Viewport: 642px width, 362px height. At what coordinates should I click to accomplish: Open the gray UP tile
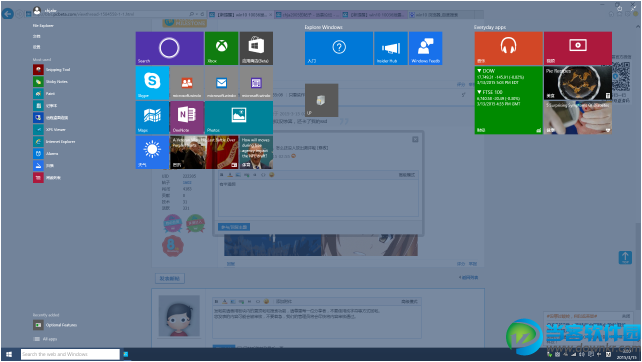(x=321, y=100)
